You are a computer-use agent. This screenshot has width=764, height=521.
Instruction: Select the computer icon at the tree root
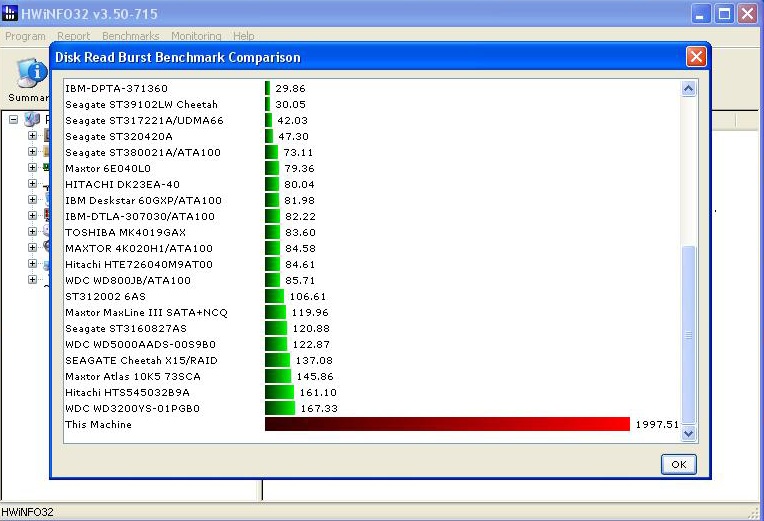[x=32, y=119]
